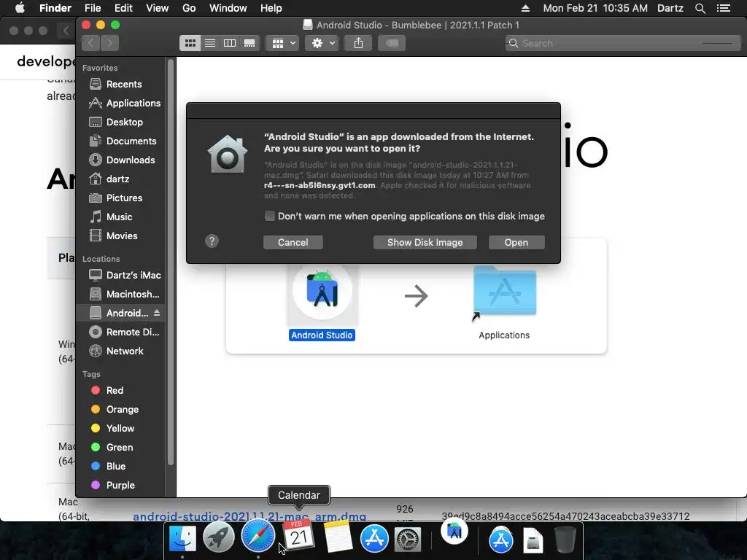Open Notes from the Dock
The height and width of the screenshot is (560, 747).
[338, 537]
